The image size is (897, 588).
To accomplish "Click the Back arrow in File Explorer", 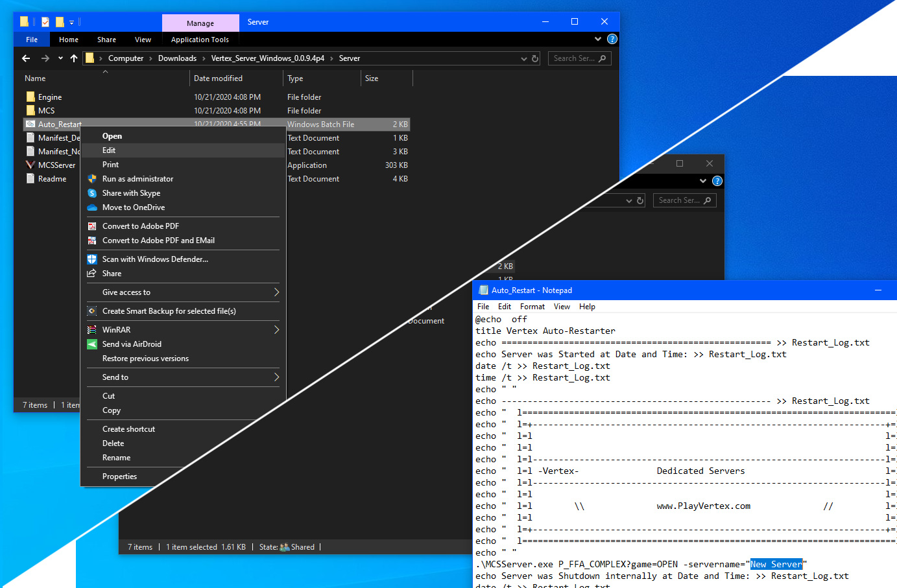I will [26, 58].
